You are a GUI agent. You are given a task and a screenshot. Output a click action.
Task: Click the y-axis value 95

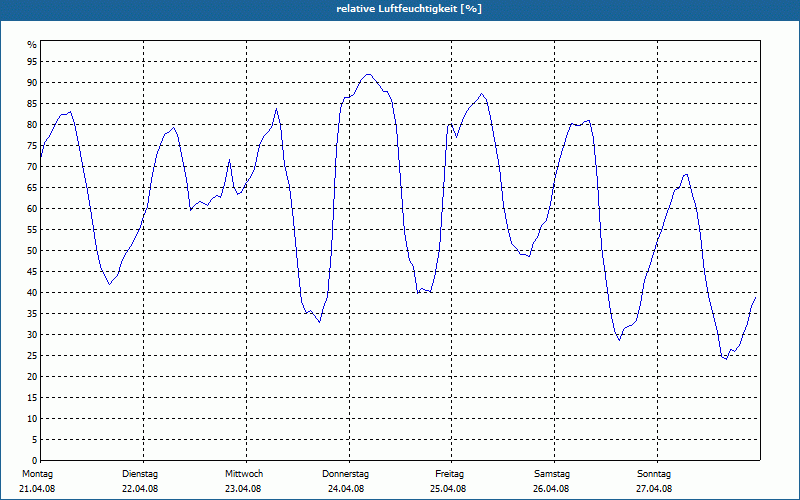[32, 62]
